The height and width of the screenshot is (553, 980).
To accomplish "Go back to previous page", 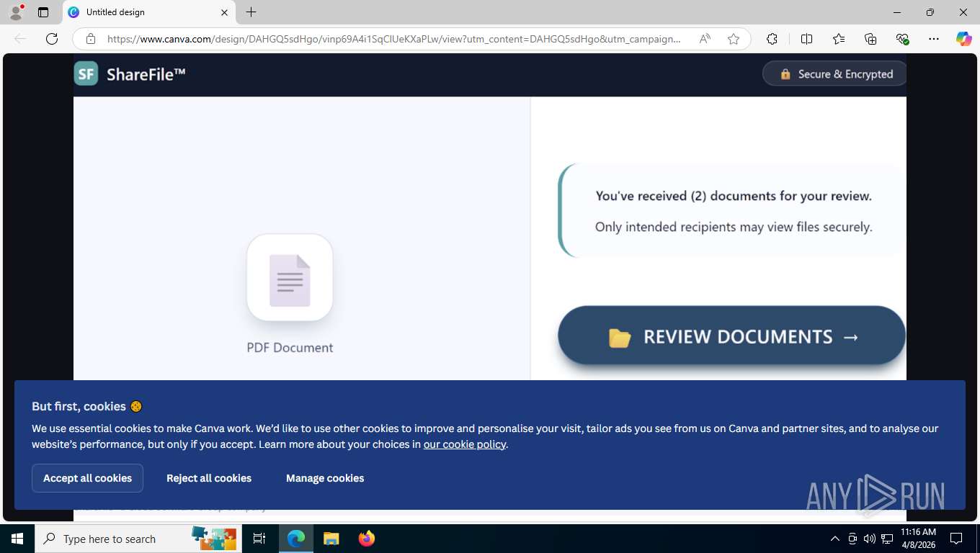I will (20, 39).
